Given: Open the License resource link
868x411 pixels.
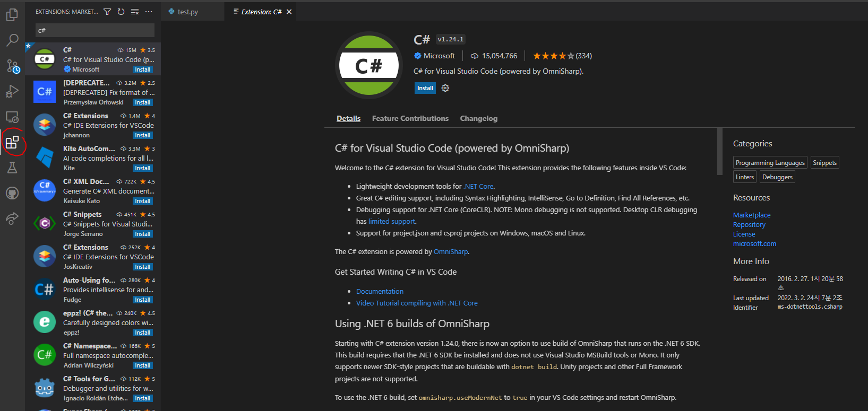Looking at the screenshot, I should pos(744,234).
